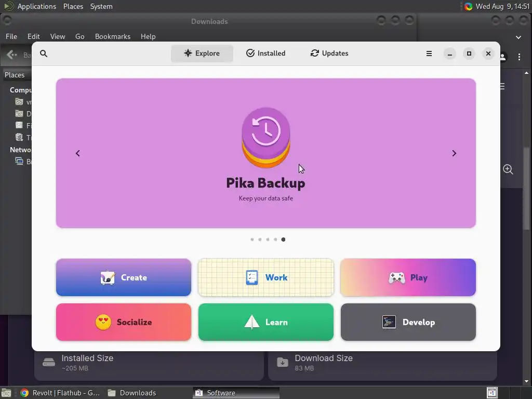The width and height of the screenshot is (532, 399).
Task: Open the Bookmarks menu in Downloads window
Action: (113, 36)
